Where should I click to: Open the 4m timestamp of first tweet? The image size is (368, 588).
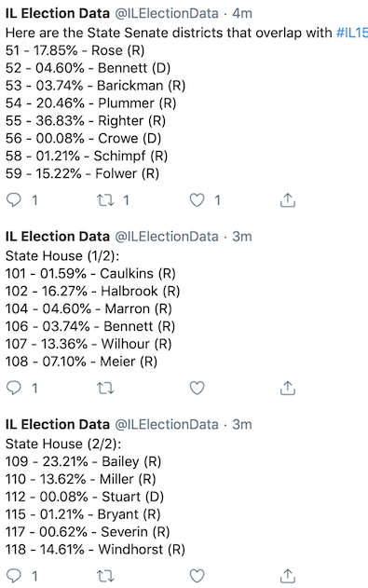pos(241,13)
